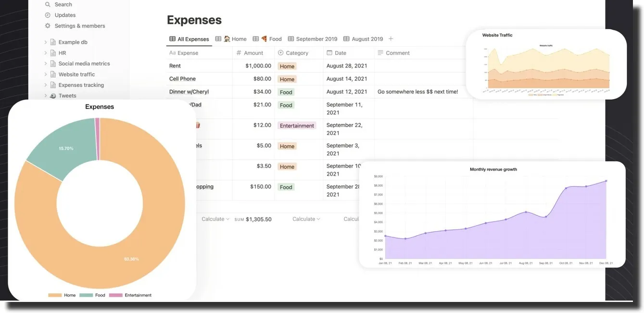Open Updates from the sidebar clock icon
644x313 pixels.
point(47,14)
